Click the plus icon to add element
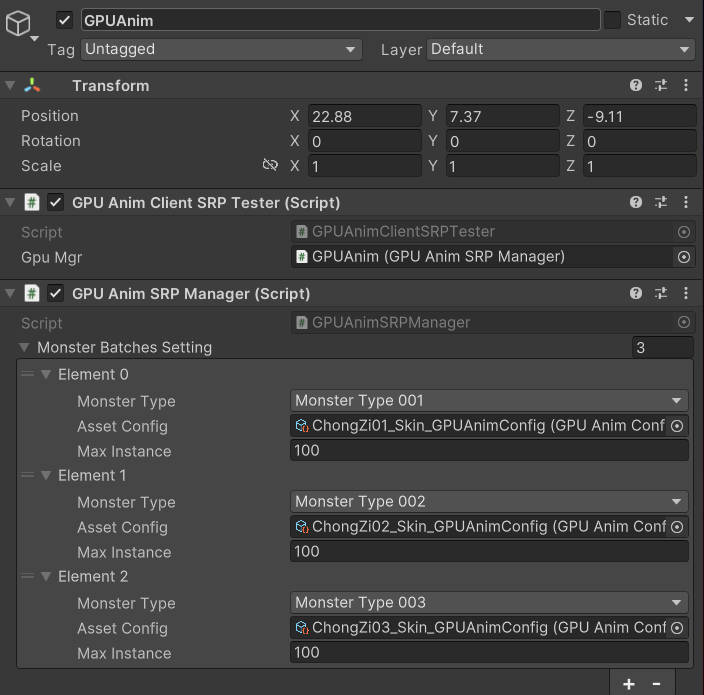 click(629, 684)
